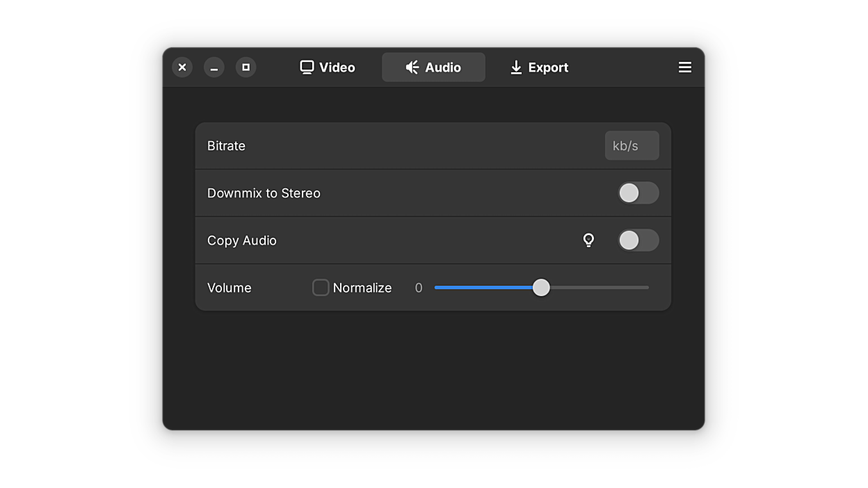Close the window with the X button
Screen dimensions: 868x488
click(x=182, y=67)
